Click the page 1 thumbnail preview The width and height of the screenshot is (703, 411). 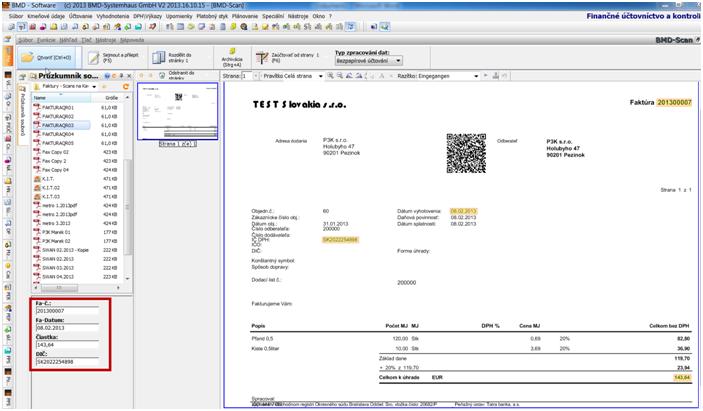(x=178, y=111)
